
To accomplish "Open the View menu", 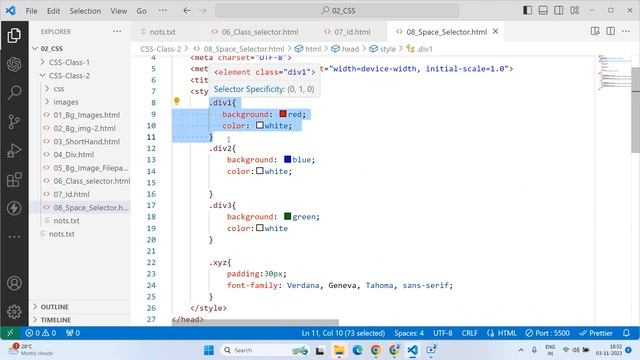I will (118, 11).
